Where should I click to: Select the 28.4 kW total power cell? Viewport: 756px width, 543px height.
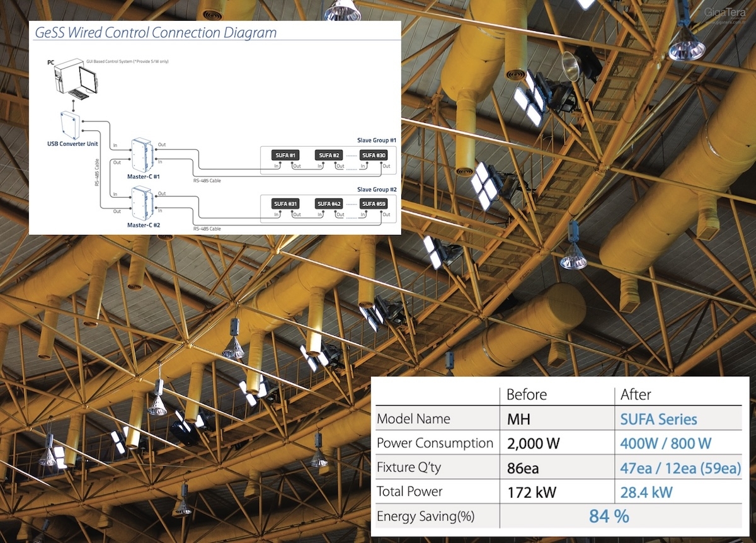click(646, 492)
